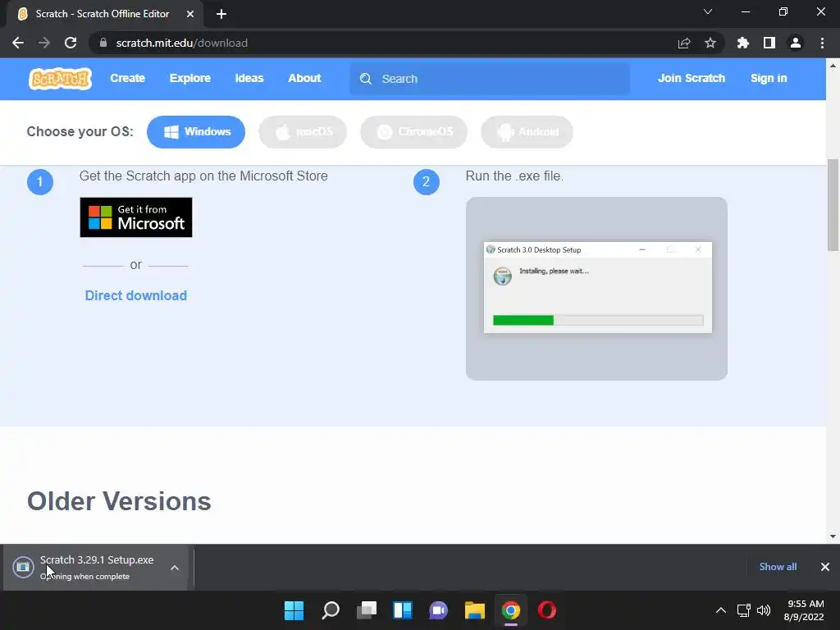
Task: Click the network tray icon
Action: tap(743, 610)
